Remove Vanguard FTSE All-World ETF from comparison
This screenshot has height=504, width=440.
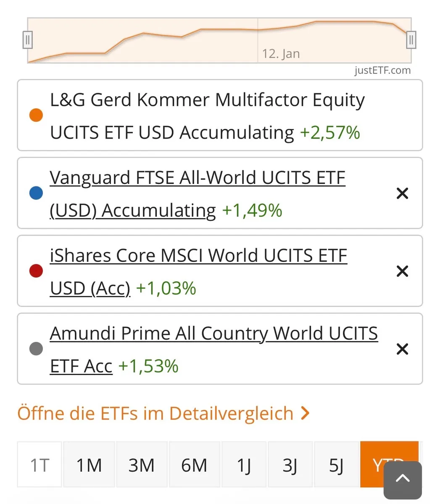[402, 194]
